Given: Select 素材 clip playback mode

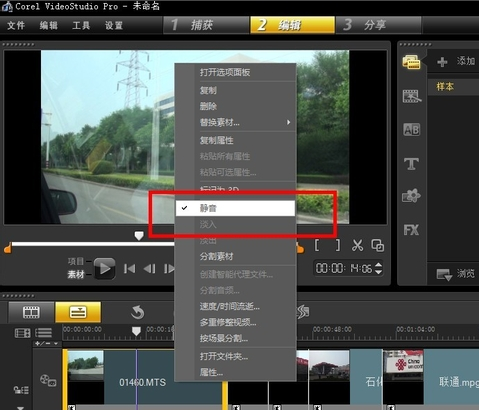Looking at the screenshot, I should [76, 275].
